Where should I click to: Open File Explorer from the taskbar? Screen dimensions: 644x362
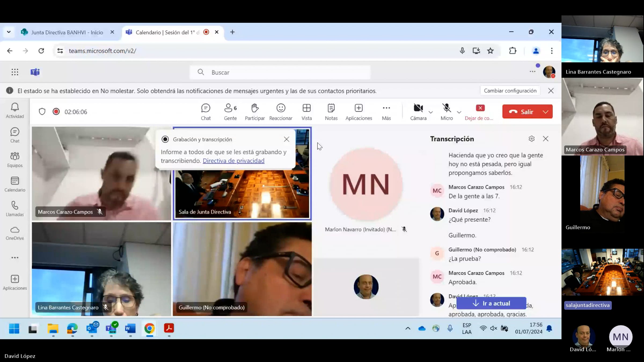[x=53, y=328]
